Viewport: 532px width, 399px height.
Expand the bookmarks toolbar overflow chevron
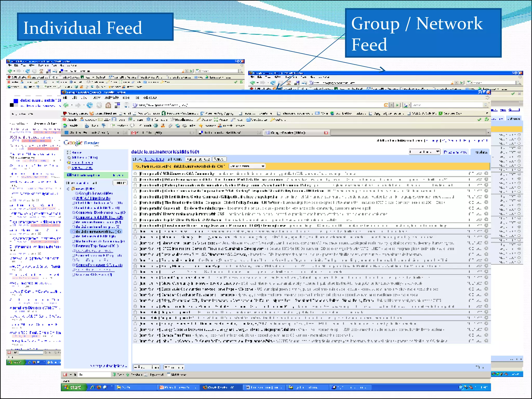[487, 113]
